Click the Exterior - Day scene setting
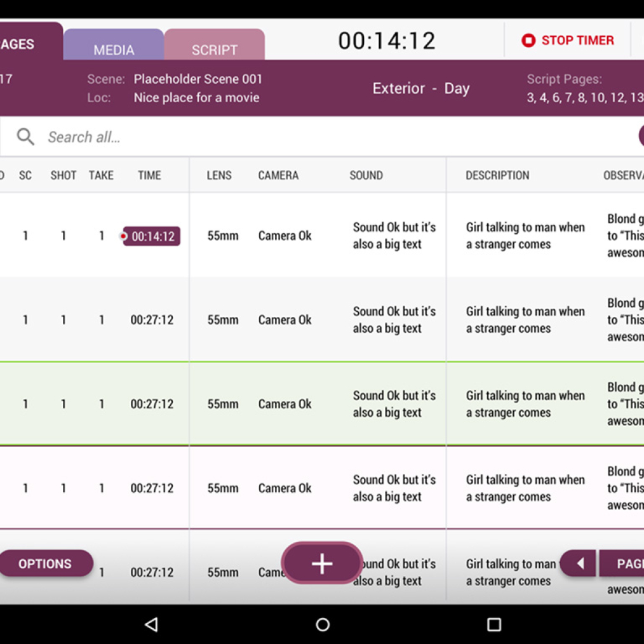Image resolution: width=644 pixels, height=644 pixels. (x=420, y=88)
